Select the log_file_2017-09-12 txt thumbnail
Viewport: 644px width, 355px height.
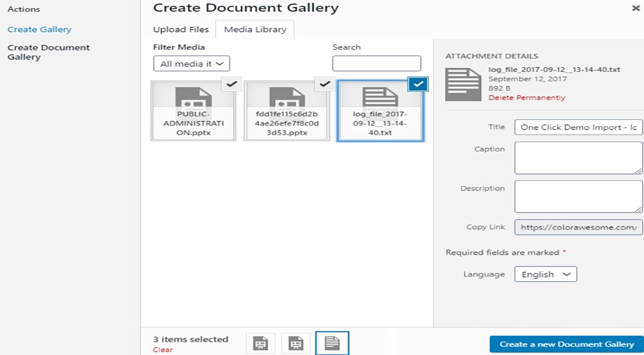tap(380, 111)
